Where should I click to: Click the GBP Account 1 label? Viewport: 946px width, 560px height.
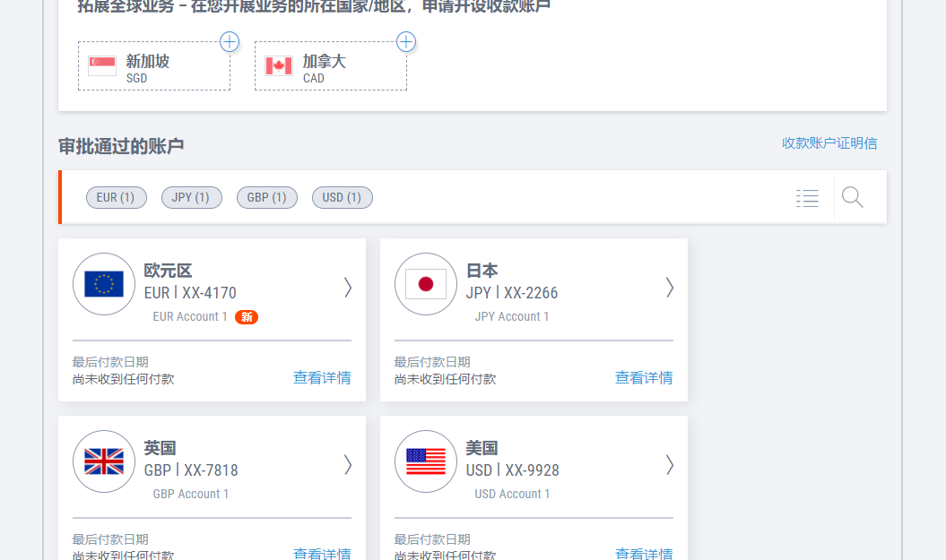coord(191,495)
